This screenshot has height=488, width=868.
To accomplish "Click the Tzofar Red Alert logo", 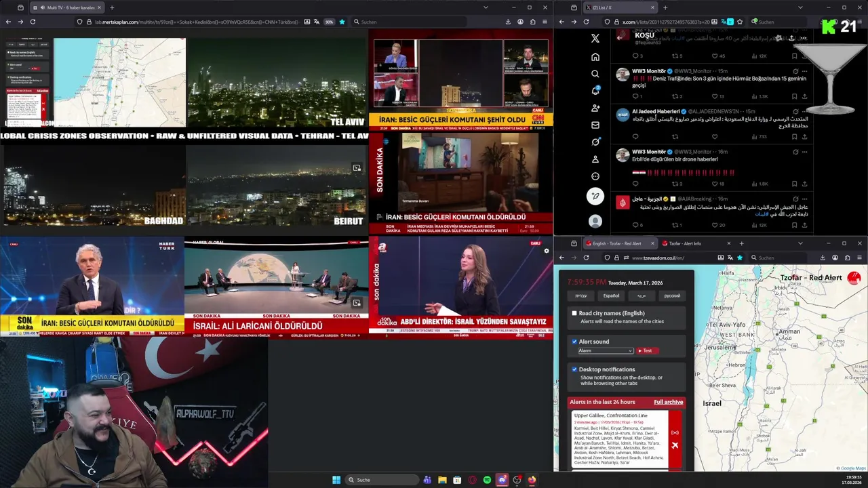I will tap(854, 278).
